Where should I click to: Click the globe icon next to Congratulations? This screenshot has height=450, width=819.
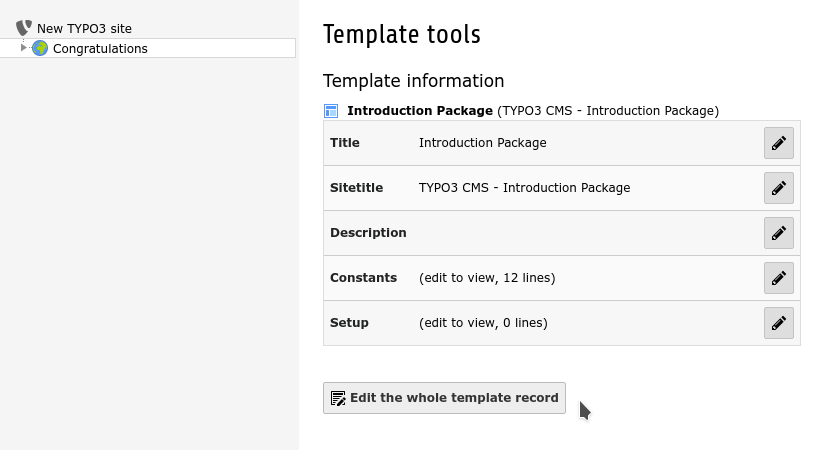[x=40, y=48]
